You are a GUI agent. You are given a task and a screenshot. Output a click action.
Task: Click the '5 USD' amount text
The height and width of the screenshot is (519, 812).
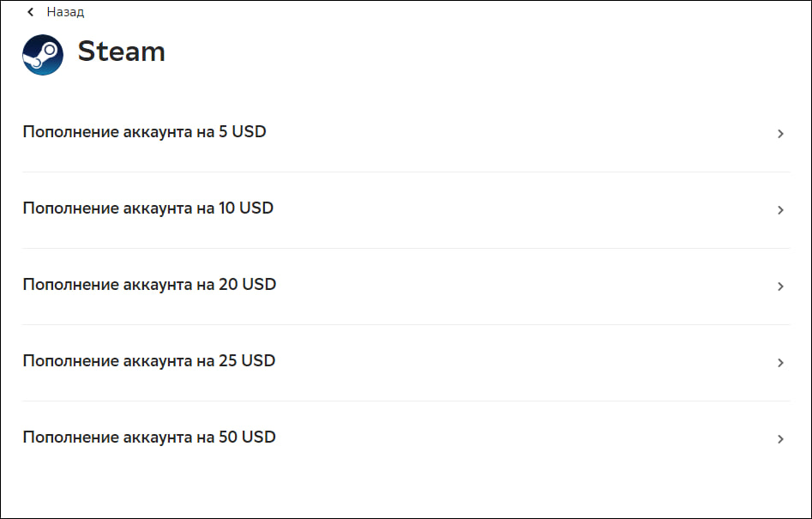click(x=243, y=132)
